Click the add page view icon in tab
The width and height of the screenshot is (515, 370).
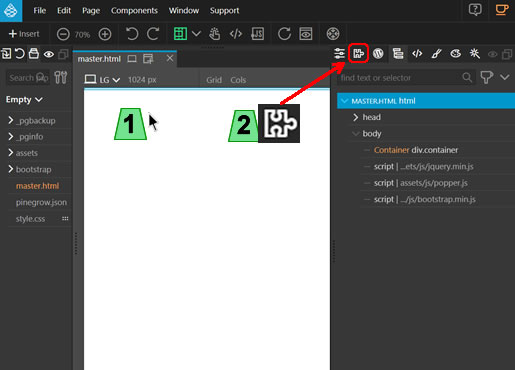[x=148, y=59]
